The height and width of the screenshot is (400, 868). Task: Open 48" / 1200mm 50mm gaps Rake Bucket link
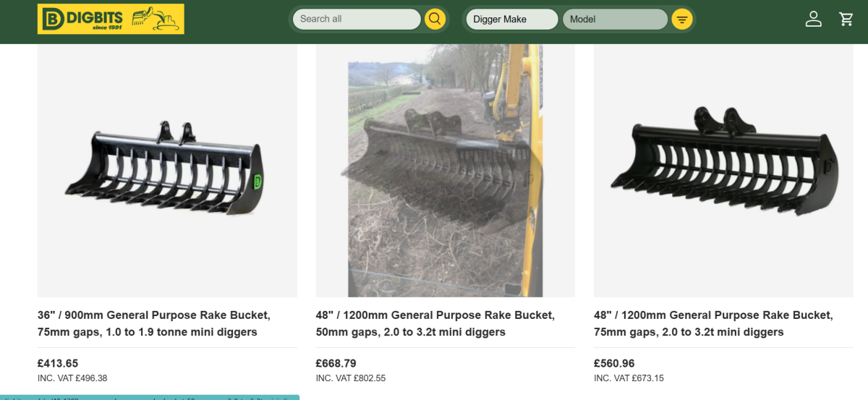point(435,324)
